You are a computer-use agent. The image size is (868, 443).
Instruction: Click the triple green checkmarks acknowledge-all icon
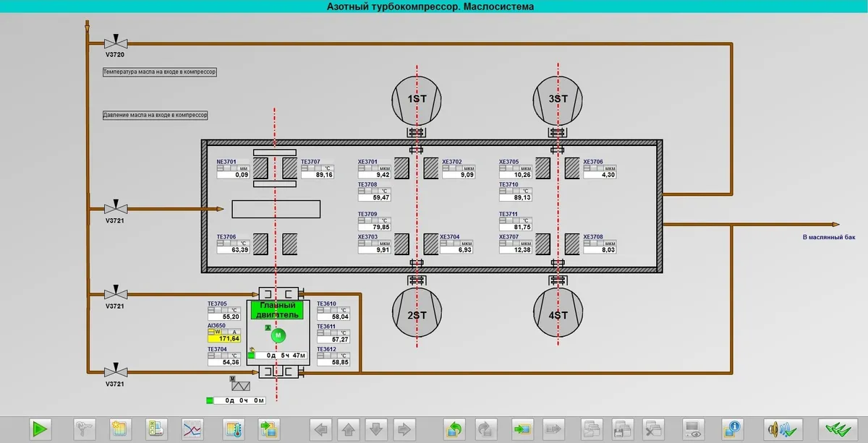(838, 429)
